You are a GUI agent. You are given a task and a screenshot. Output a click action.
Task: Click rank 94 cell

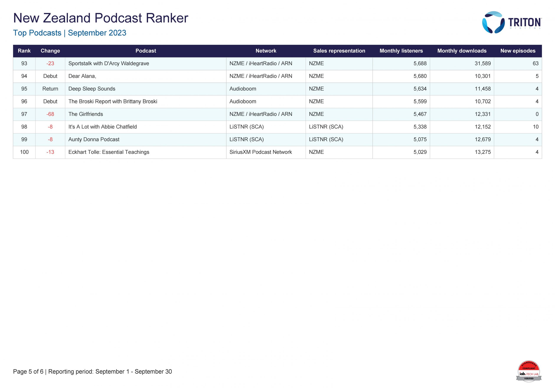point(24,76)
